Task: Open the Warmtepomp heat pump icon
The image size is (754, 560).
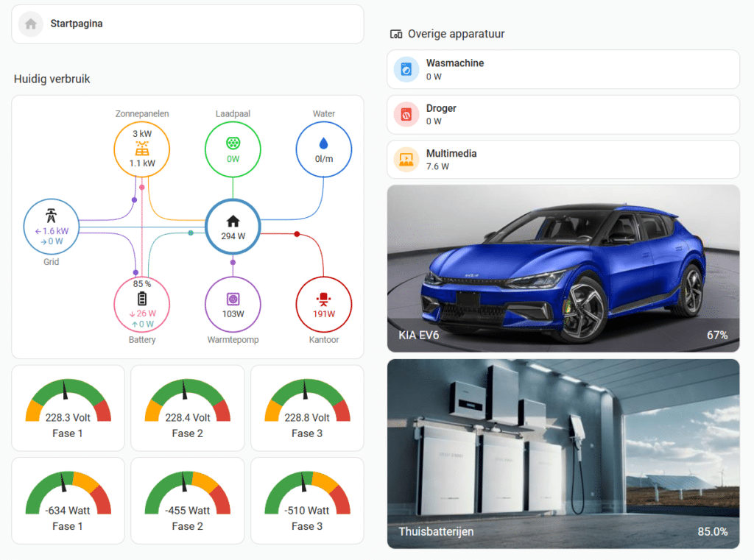Action: (233, 300)
